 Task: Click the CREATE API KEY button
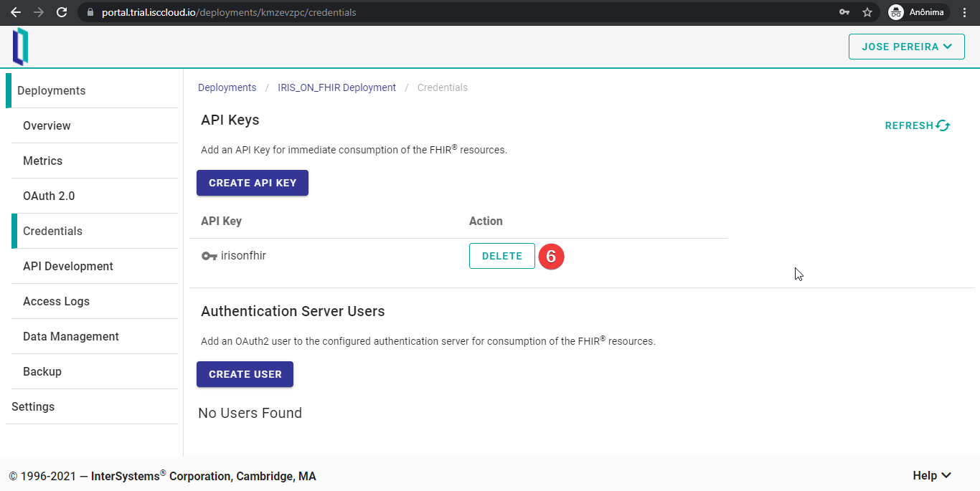253,183
